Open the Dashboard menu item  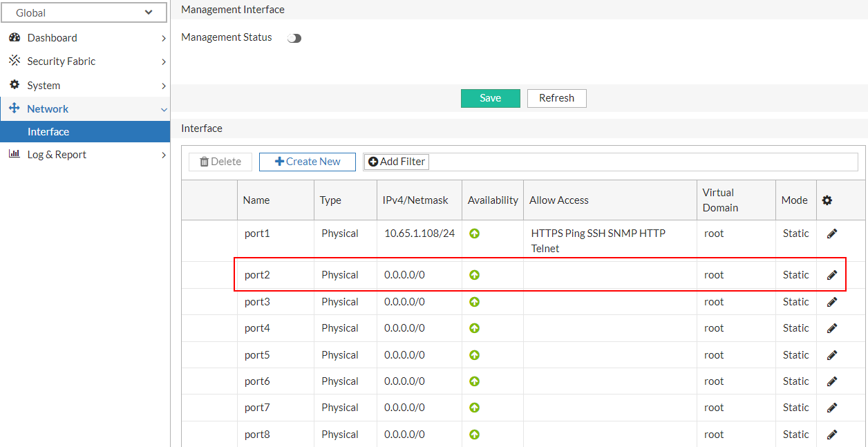(x=53, y=37)
